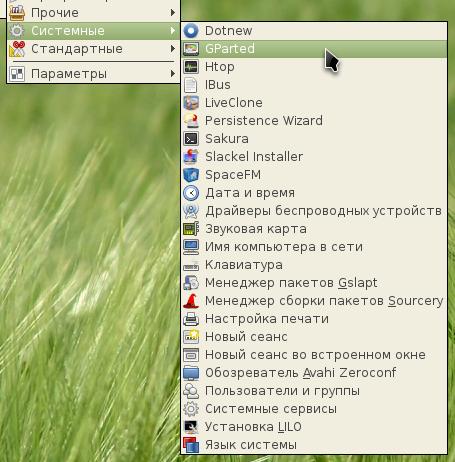Open Звуковая карта entry
This screenshot has width=455, height=462.
[314, 229]
